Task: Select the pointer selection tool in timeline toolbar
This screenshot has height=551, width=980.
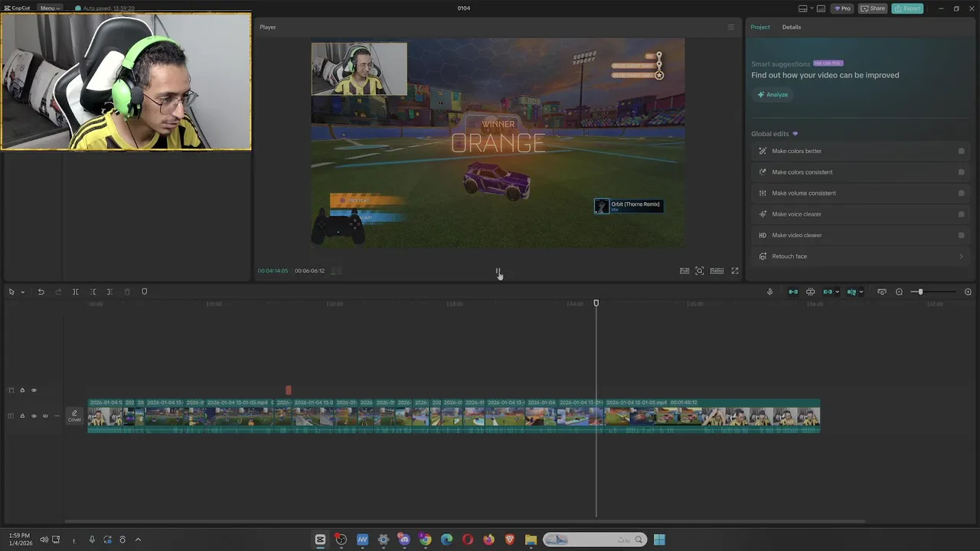Action: coord(11,292)
